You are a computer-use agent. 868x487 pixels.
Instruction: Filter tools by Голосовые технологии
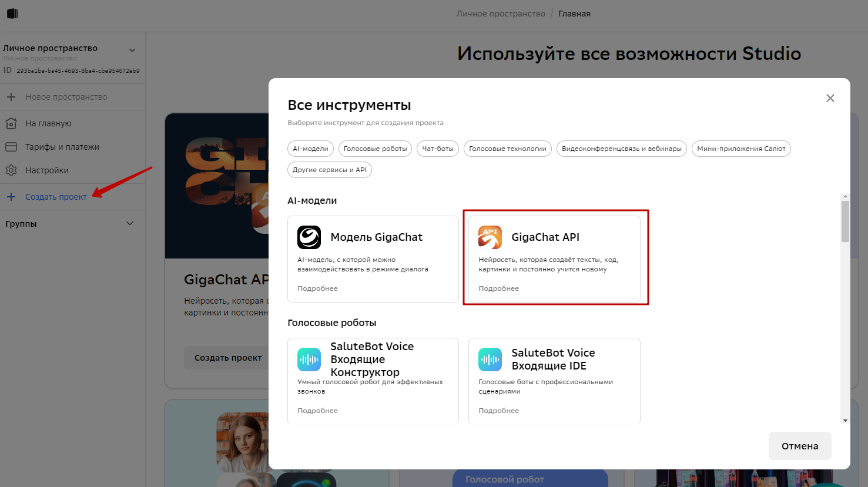point(508,149)
